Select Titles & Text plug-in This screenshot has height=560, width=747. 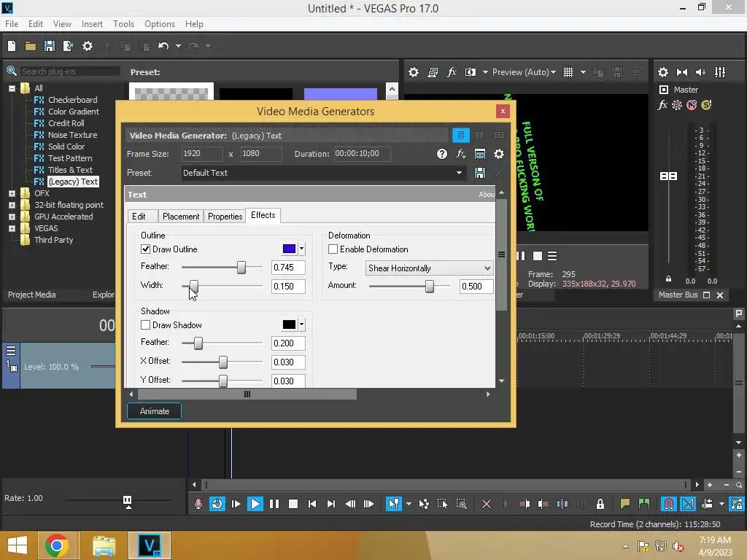70,170
